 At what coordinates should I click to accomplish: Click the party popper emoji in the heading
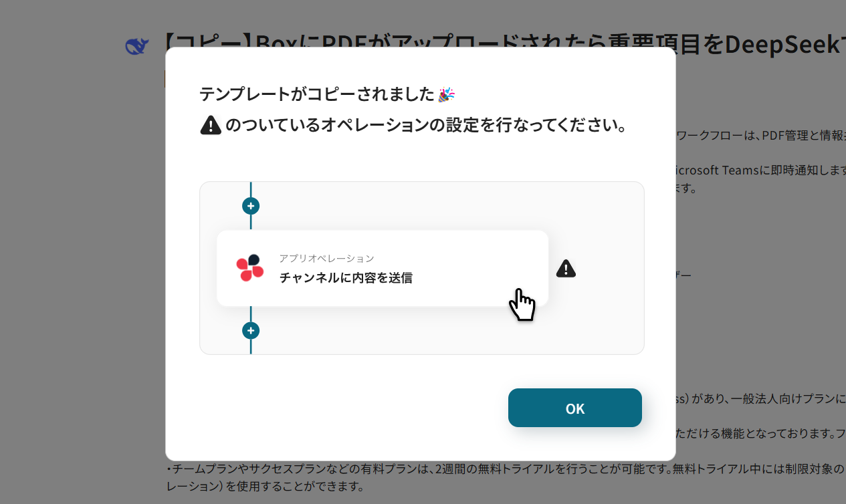[x=447, y=94]
